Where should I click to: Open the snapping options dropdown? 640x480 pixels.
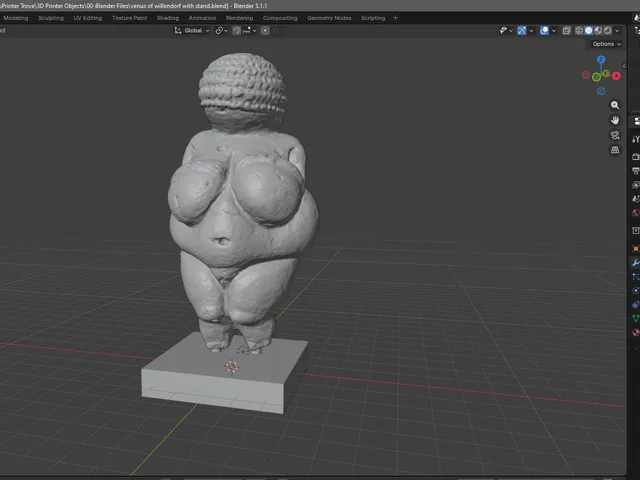point(249,31)
